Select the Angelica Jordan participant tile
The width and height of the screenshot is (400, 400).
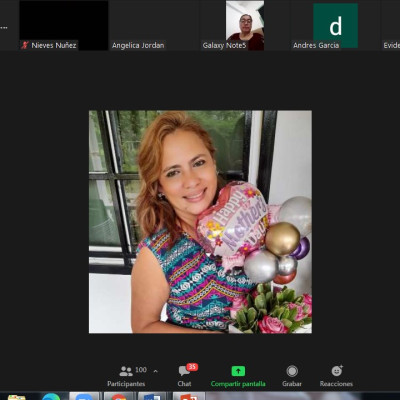pyautogui.click(x=154, y=25)
